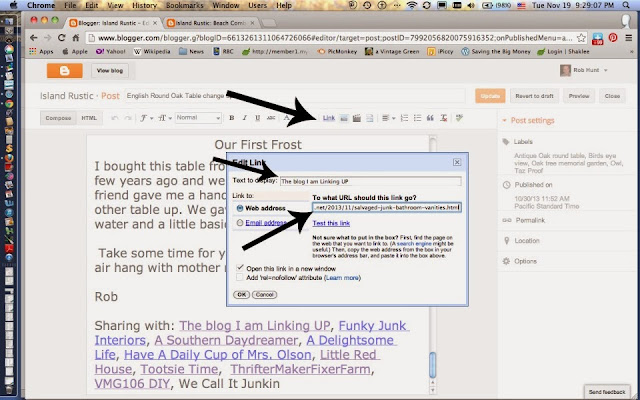Click Revert to draft button
This screenshot has width=640, height=400.
click(534, 96)
